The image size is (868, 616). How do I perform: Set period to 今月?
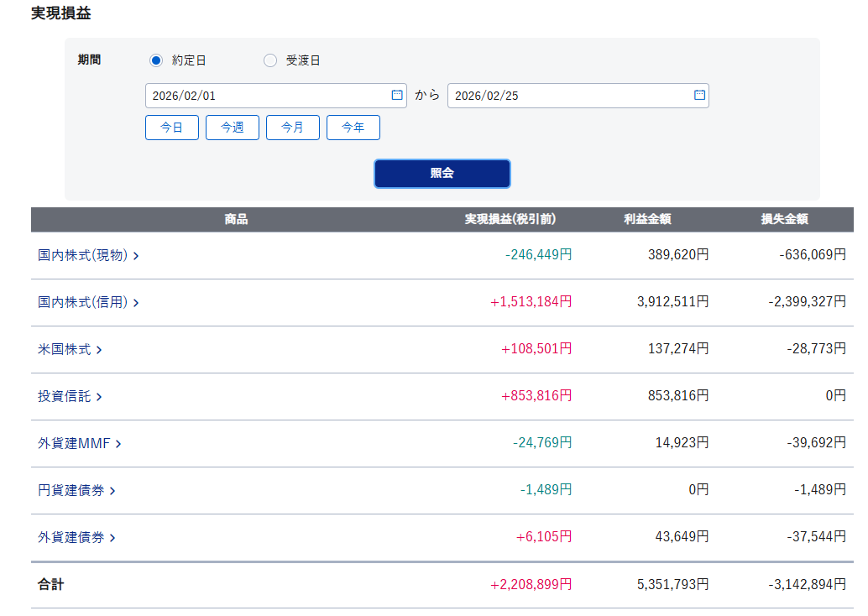tap(293, 128)
